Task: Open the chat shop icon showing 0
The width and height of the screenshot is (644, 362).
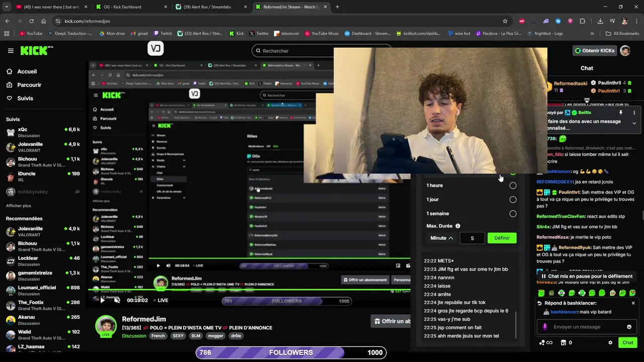Action: 566,343
